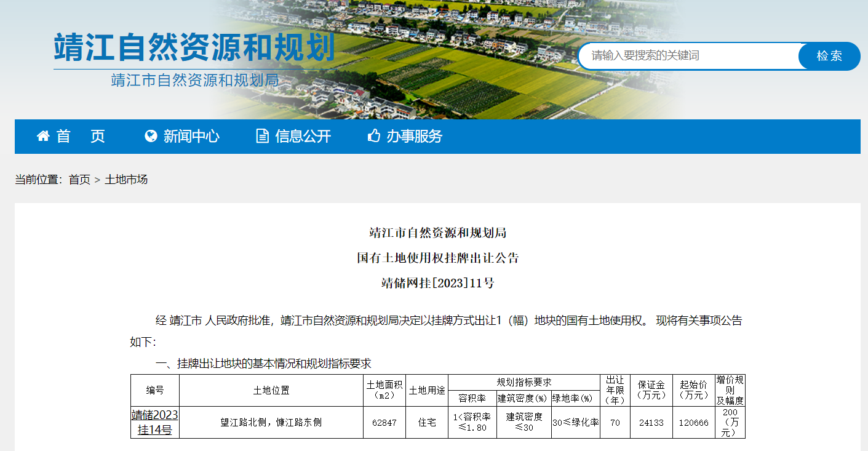The width and height of the screenshot is (868, 451).
Task: Open the 靖储2023挂14号 parcel link
Action: pyautogui.click(x=154, y=422)
